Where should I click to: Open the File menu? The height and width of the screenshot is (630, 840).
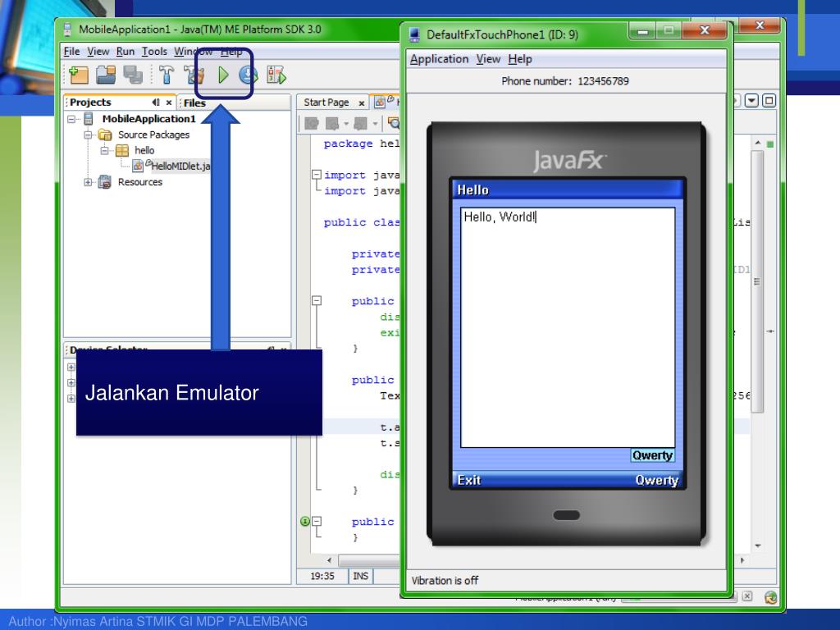71,52
